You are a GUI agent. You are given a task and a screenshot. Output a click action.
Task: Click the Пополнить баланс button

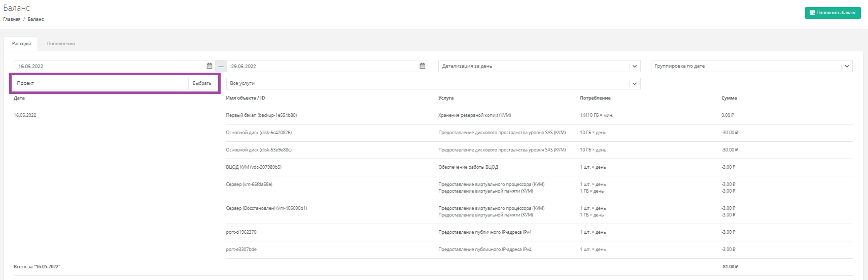(832, 13)
